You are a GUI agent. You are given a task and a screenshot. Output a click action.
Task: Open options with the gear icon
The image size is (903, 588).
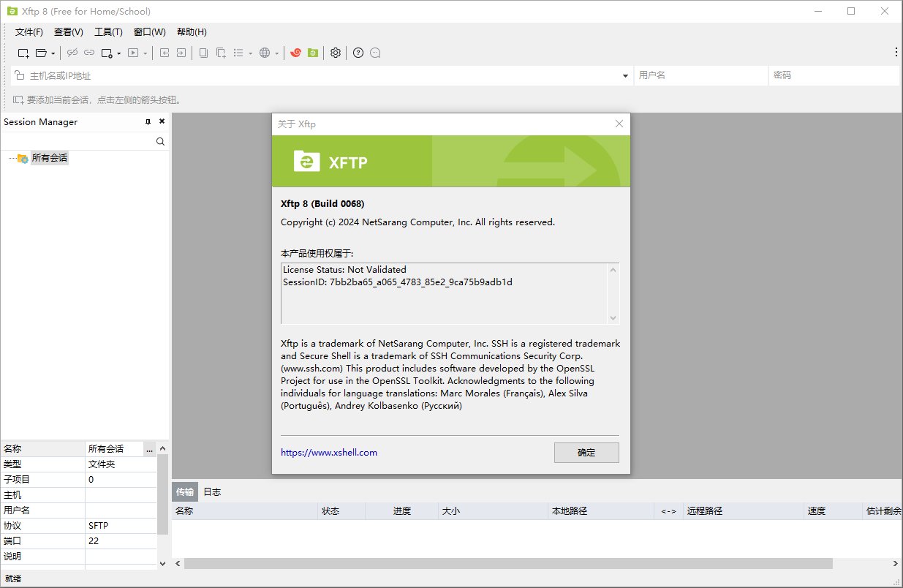click(x=336, y=53)
